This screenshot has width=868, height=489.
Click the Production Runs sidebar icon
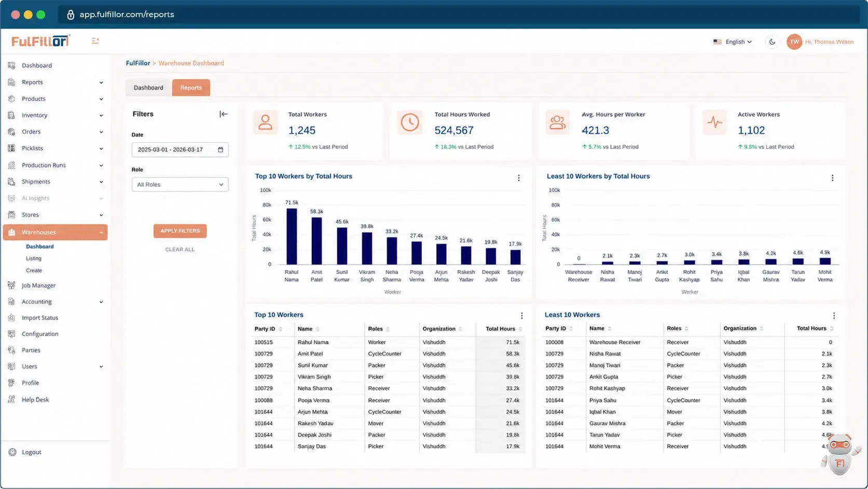click(11, 165)
